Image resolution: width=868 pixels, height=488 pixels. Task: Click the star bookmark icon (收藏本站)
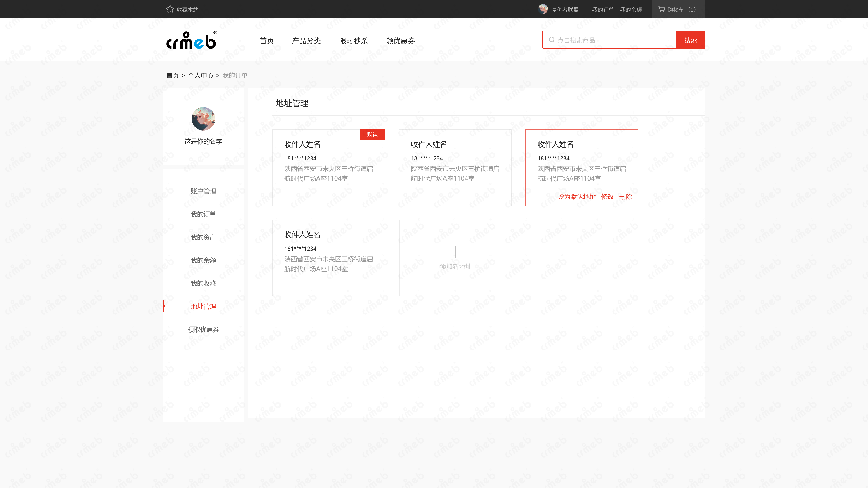pyautogui.click(x=170, y=9)
